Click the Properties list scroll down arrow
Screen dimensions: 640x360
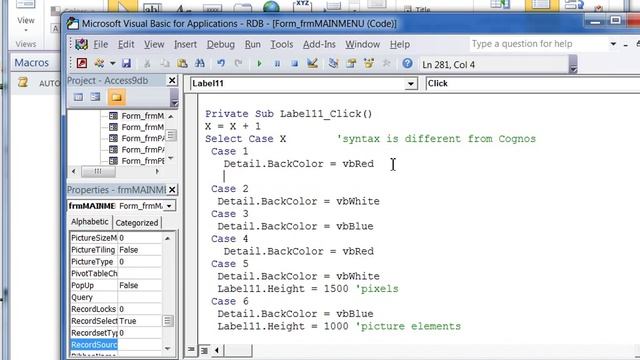pos(168,349)
